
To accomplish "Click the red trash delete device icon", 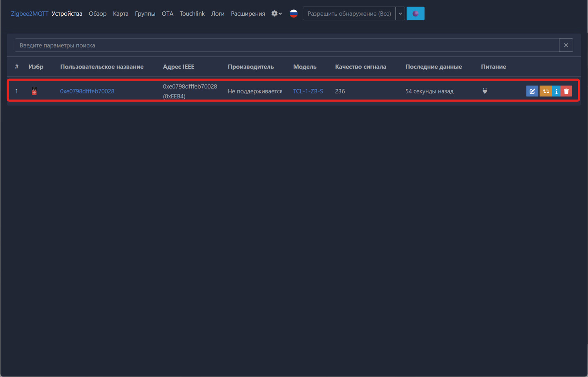I will (x=566, y=91).
